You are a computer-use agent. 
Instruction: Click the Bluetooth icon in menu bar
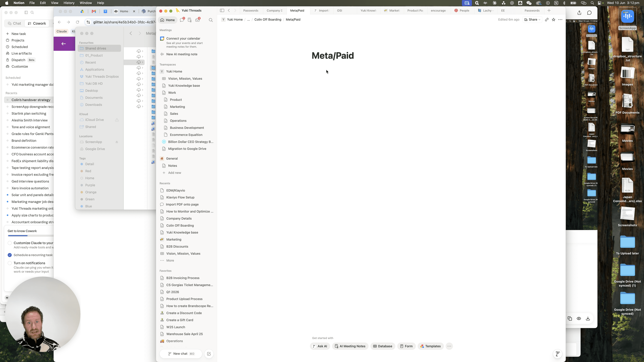[564, 3]
